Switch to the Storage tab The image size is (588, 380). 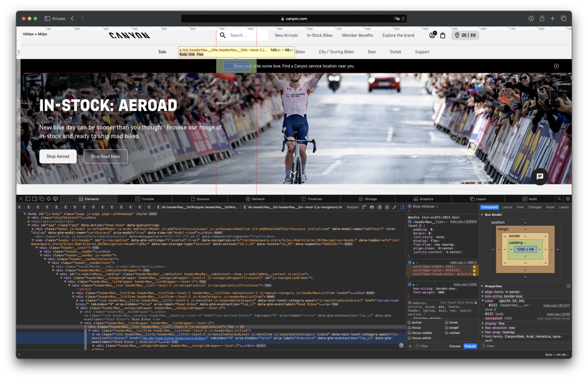pyautogui.click(x=368, y=199)
